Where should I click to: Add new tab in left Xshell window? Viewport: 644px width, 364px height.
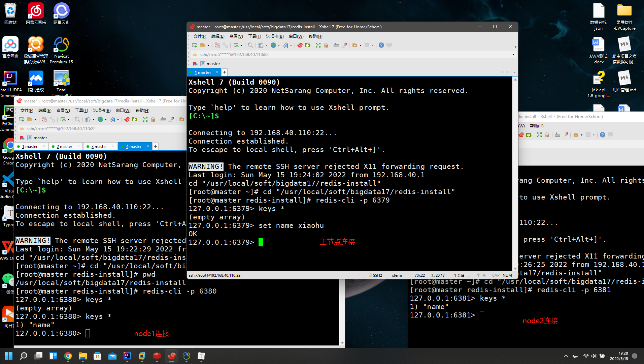[156, 146]
